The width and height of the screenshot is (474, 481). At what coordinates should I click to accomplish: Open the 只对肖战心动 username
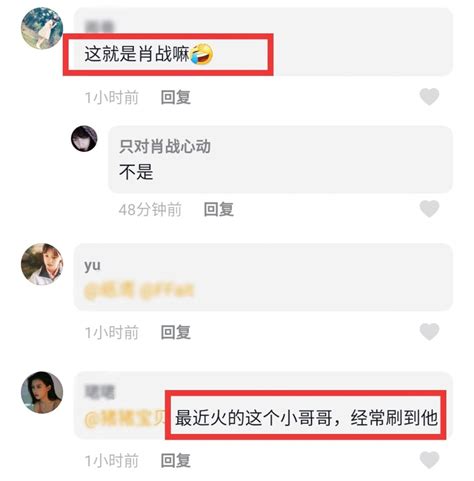coord(165,146)
